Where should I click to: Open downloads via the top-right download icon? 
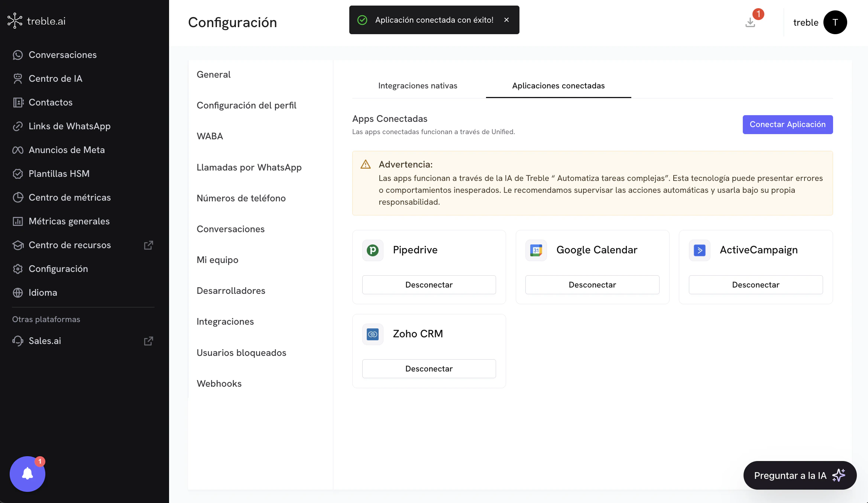(x=750, y=22)
